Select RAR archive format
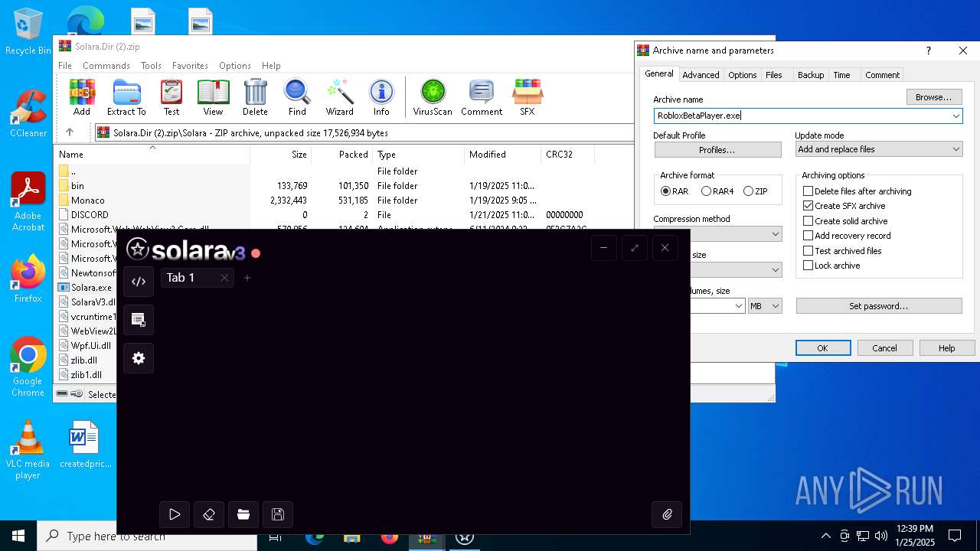Viewport: 980px width, 551px height. click(x=674, y=191)
